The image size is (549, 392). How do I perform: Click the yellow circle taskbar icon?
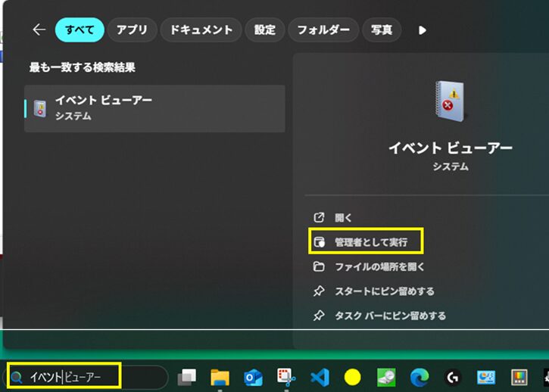[x=353, y=378]
